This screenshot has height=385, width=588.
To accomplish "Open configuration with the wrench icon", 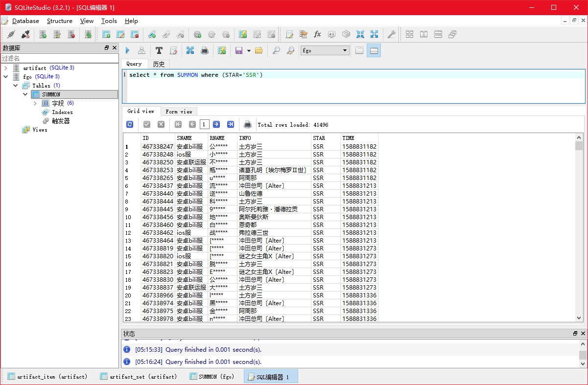I will tap(391, 34).
